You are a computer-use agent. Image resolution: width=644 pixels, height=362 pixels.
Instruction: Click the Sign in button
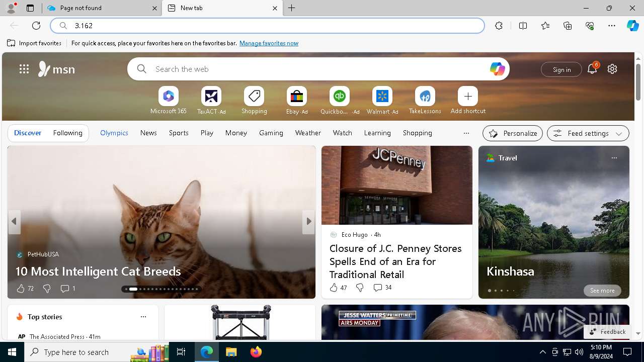click(x=561, y=69)
